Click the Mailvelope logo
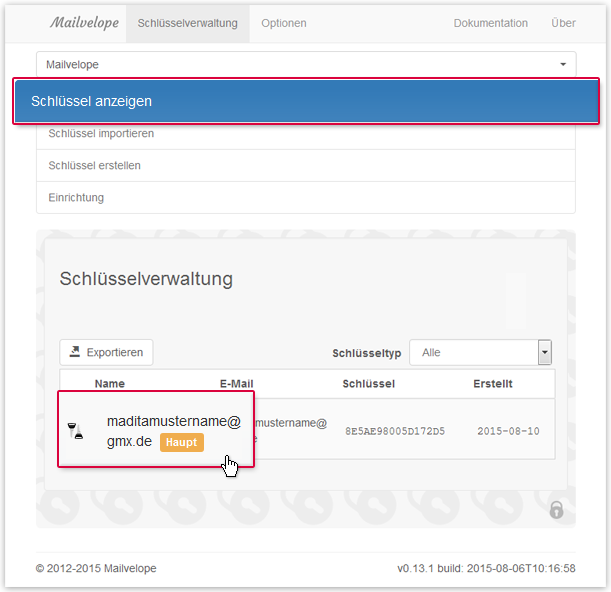The image size is (611, 592). 84,23
